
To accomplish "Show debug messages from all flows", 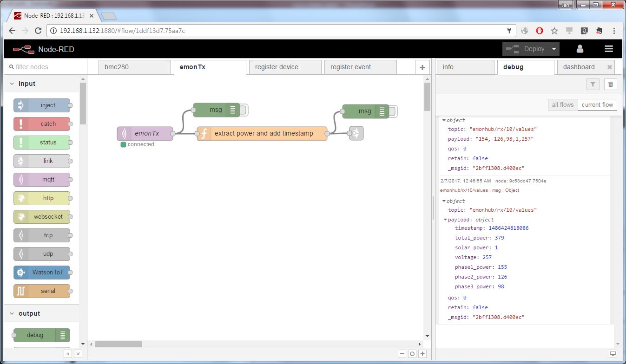I will pyautogui.click(x=563, y=105).
